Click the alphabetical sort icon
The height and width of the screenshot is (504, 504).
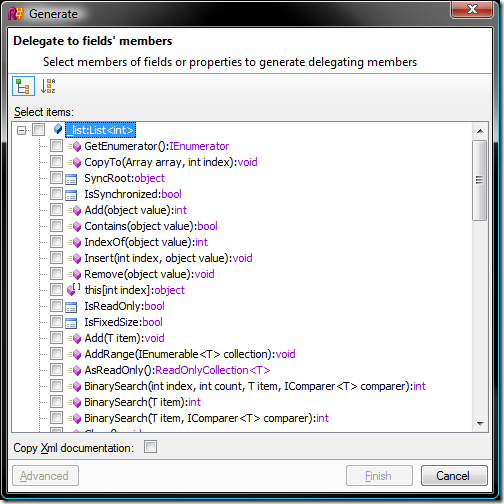48,86
